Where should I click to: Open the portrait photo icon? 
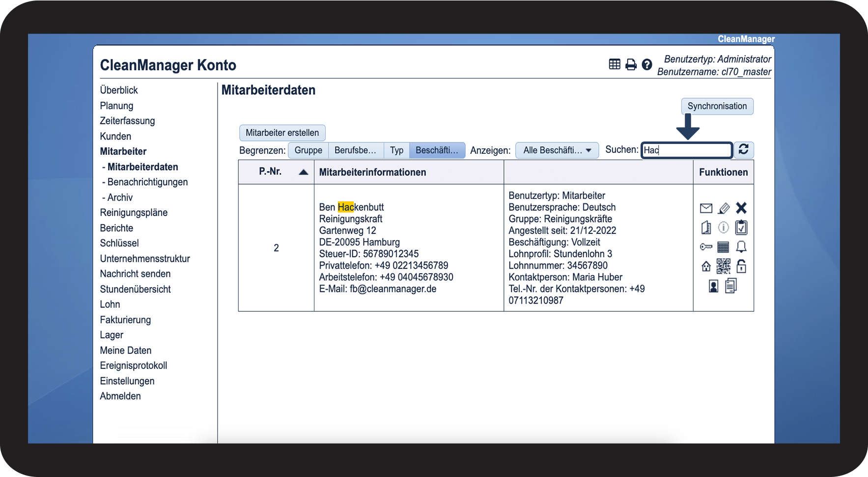[714, 286]
